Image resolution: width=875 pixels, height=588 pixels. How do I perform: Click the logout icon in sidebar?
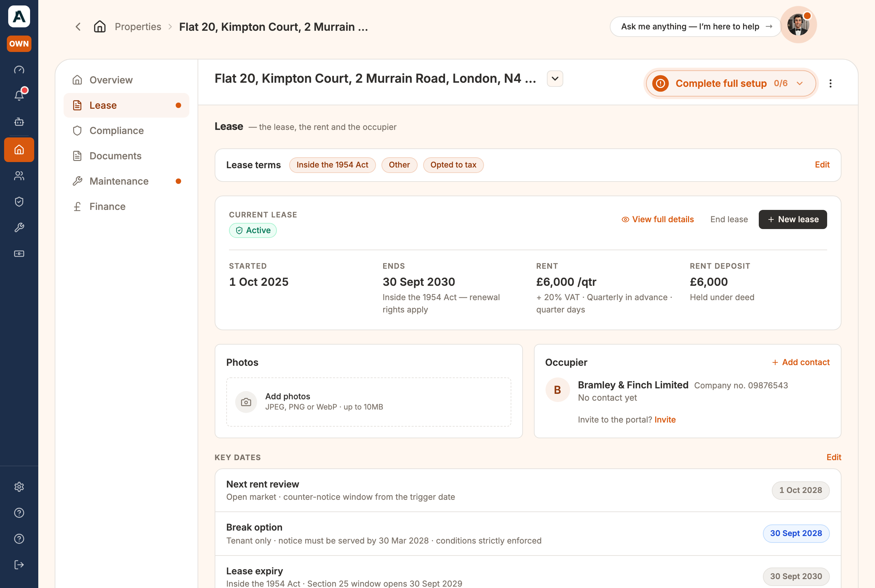19,565
